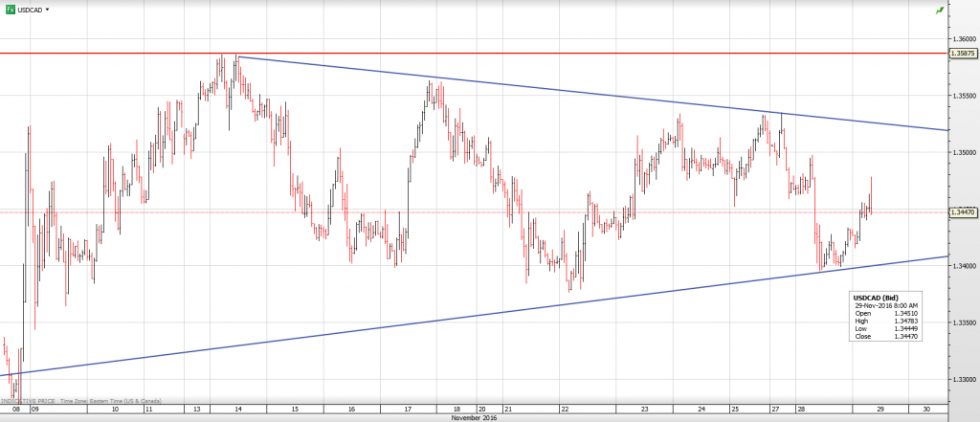Click the 1.36000 price axis label

click(x=963, y=39)
